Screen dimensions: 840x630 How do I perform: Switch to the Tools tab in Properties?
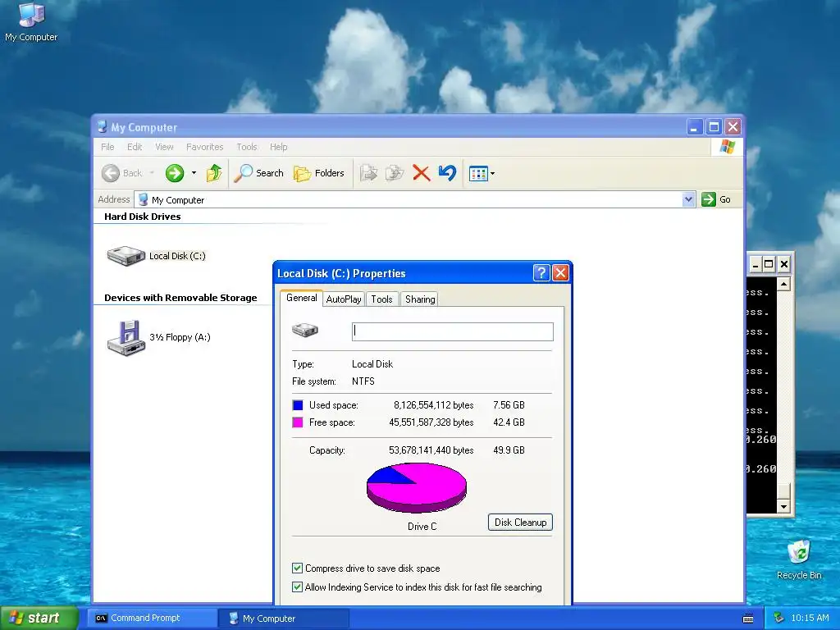tap(382, 299)
